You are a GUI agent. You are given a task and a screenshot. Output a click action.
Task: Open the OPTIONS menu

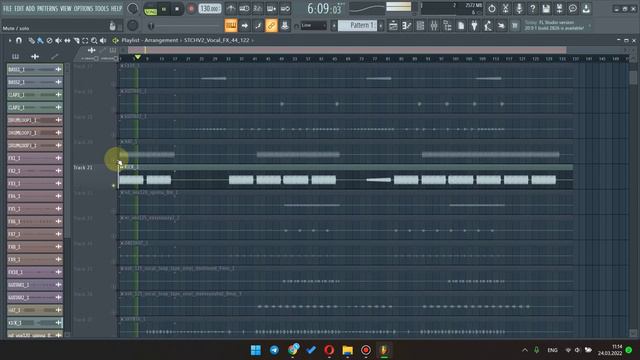coord(83,8)
